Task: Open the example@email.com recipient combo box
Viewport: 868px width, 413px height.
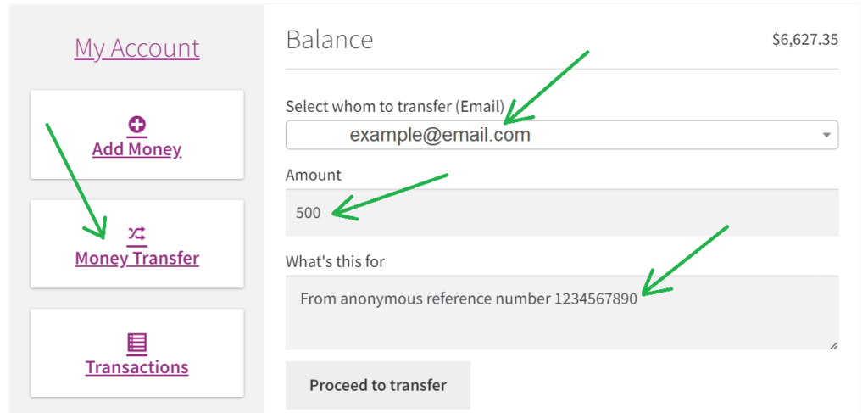Action: 562,135
